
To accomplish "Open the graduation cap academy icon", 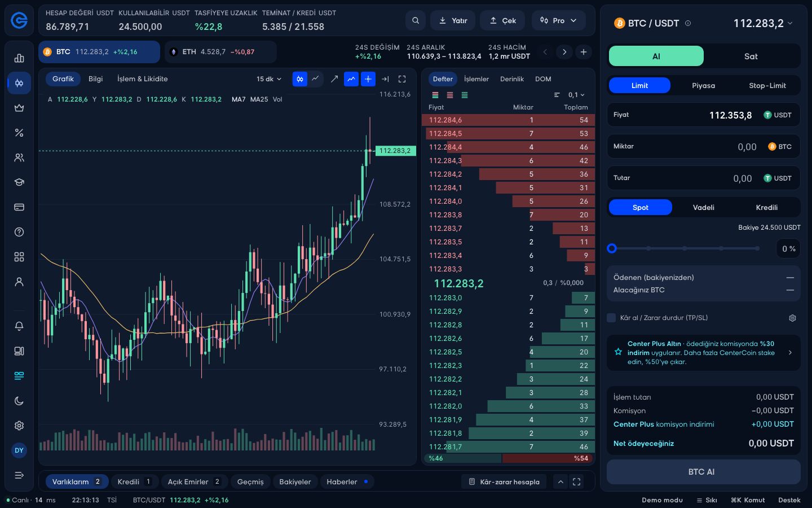I will coord(19,182).
